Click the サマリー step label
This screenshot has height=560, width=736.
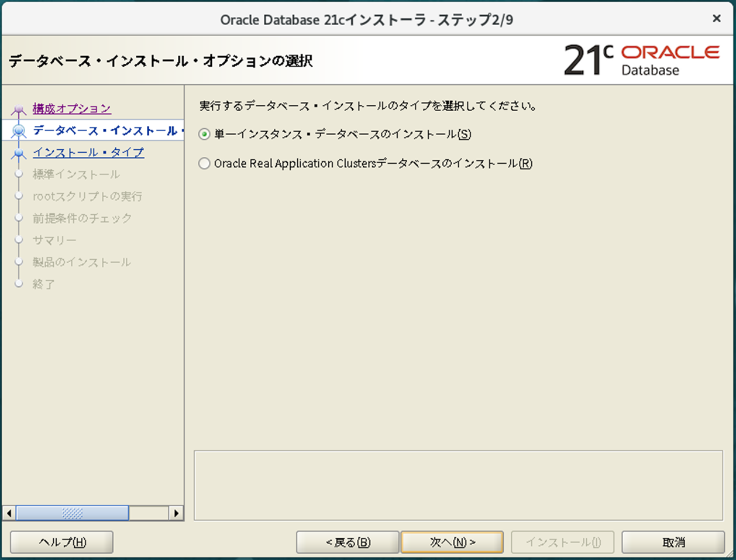54,241
